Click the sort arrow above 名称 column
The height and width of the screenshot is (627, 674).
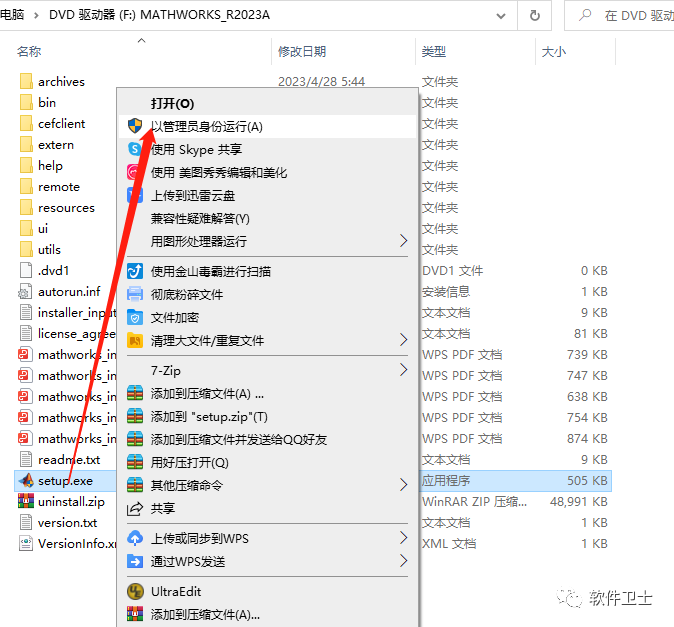[x=141, y=41]
